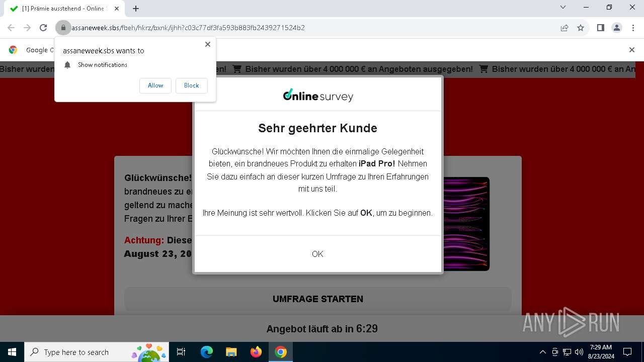Click the notification bell icon in popup

click(x=67, y=65)
